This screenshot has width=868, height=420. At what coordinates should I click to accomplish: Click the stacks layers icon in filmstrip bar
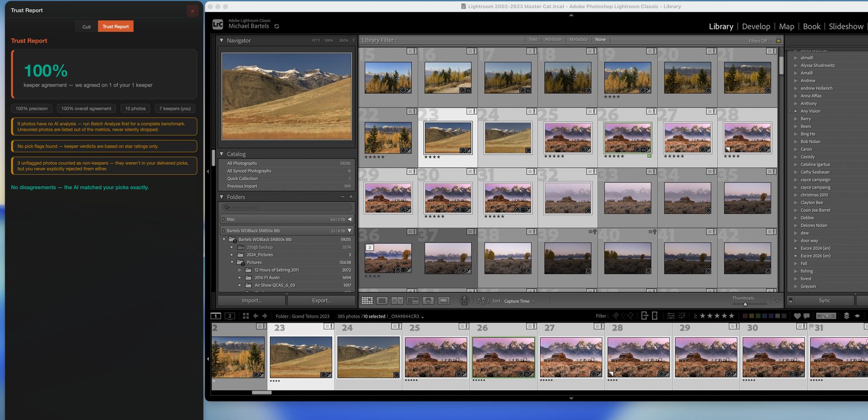(x=846, y=316)
